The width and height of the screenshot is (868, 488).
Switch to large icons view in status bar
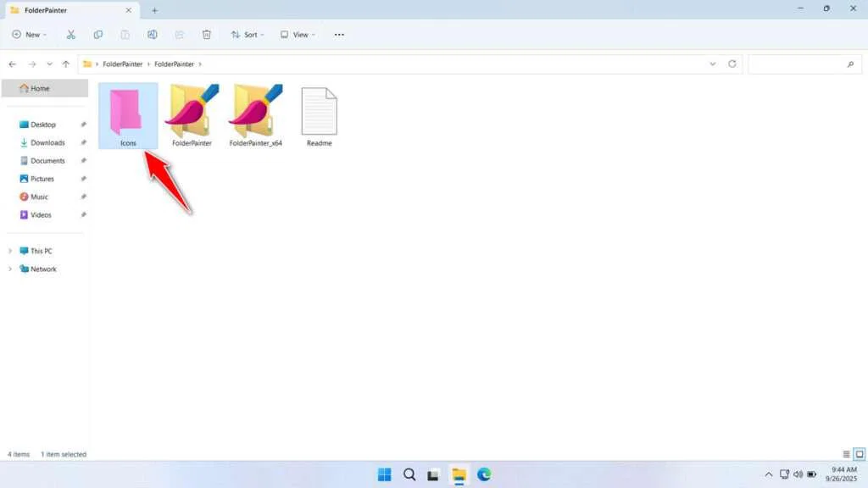tap(859, 454)
